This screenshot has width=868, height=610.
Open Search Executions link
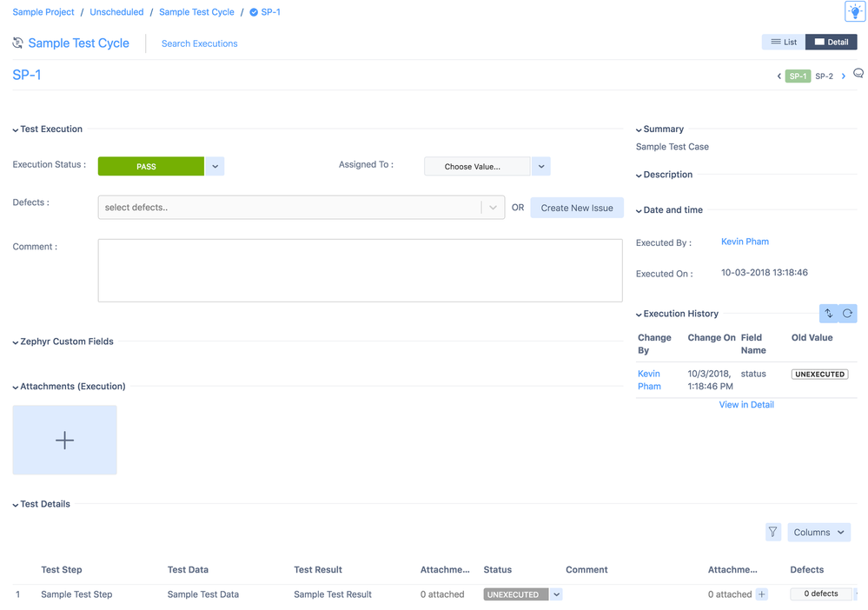pyautogui.click(x=199, y=43)
